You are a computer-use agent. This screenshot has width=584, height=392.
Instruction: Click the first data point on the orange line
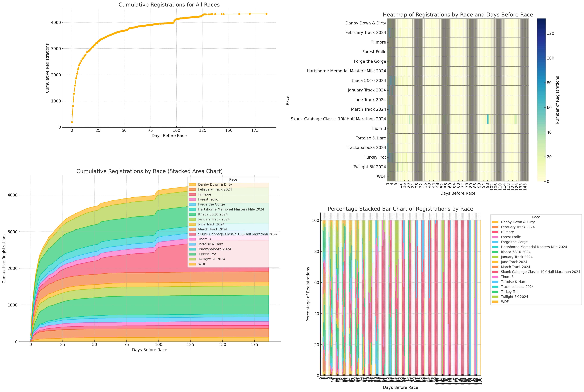[x=72, y=122]
